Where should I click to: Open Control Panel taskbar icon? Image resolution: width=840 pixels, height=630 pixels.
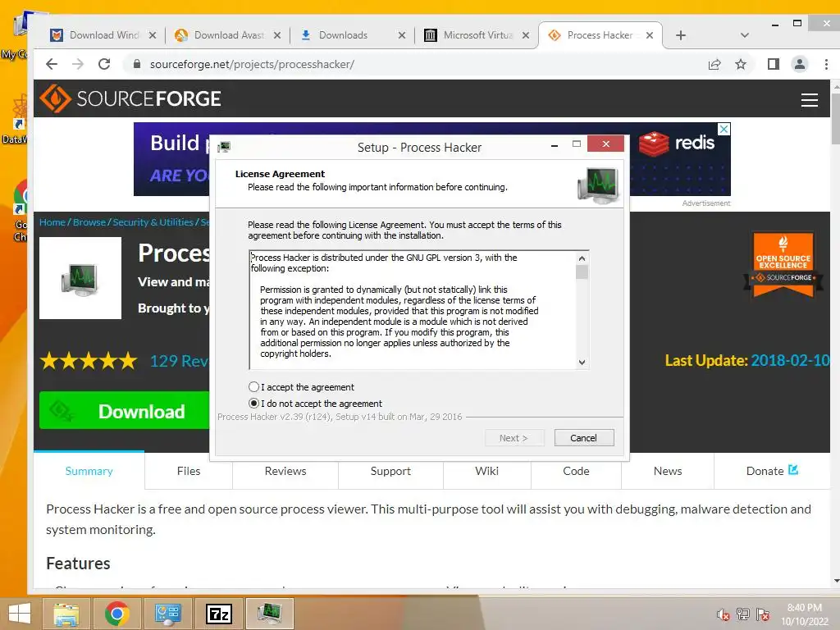click(167, 614)
